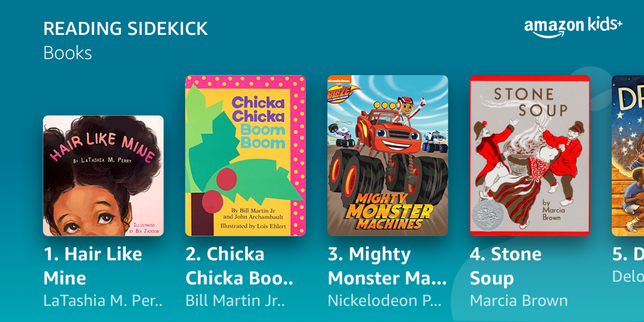The image size is (644, 322).
Task: Select the "2. Chicka Chicka Boo.." title
Action: coord(239,266)
